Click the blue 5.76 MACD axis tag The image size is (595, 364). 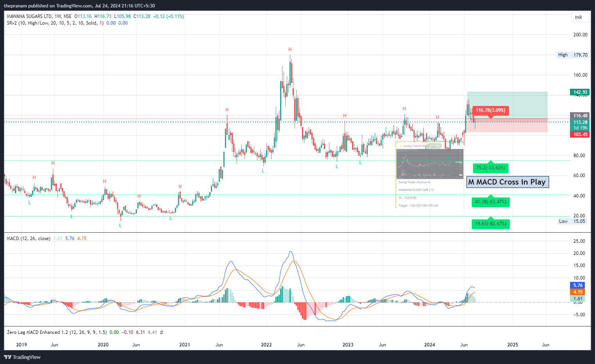(x=578, y=285)
